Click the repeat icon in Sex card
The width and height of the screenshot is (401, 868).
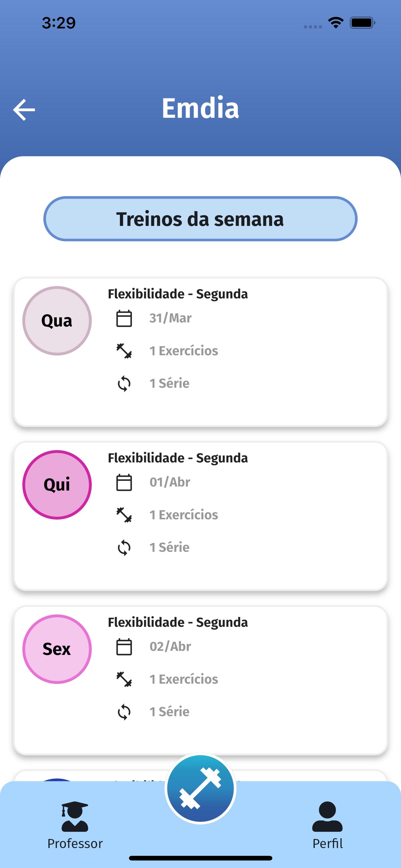[x=124, y=712]
